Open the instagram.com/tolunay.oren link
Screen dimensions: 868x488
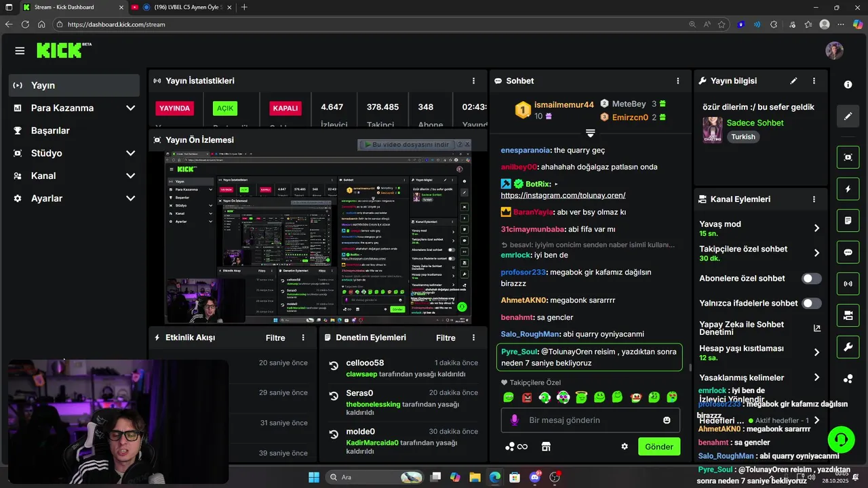(x=563, y=195)
